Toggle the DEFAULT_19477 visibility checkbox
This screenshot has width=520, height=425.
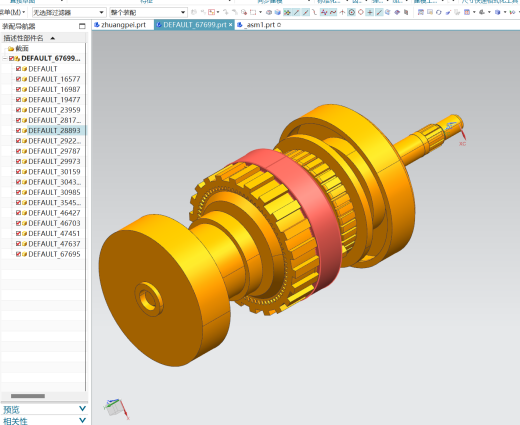point(18,100)
